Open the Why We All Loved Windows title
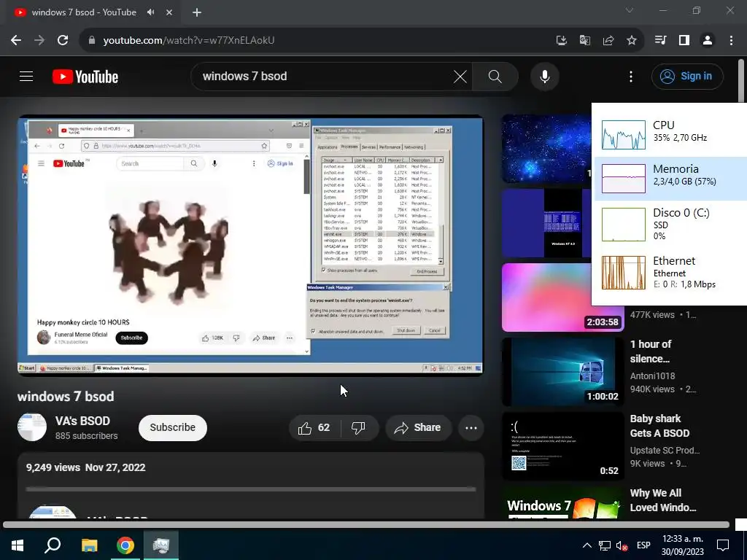747x560 pixels. tap(663, 500)
